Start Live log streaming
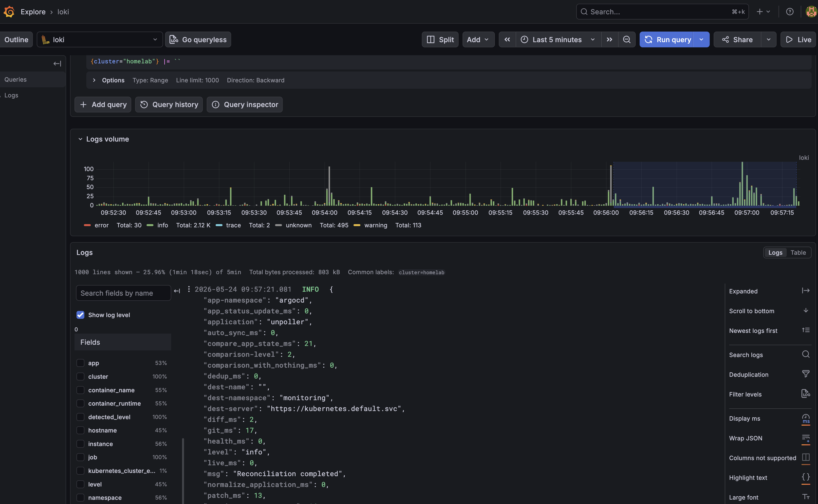 point(798,40)
